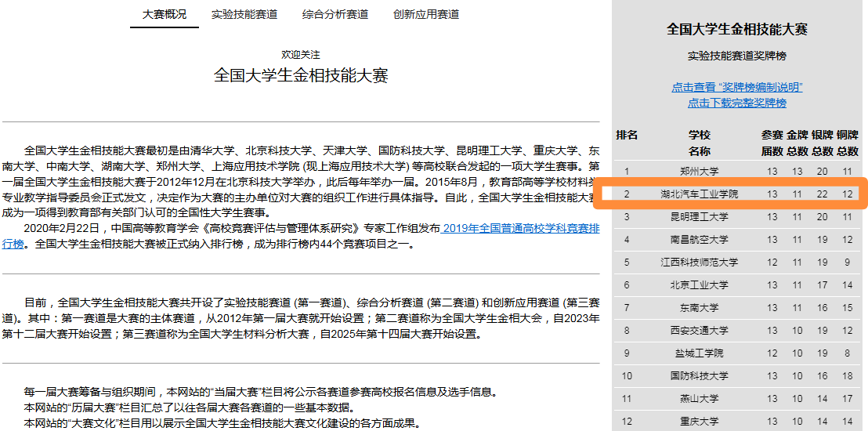Go to the 创新应用赛道 tab
868x431 pixels.
tap(426, 14)
